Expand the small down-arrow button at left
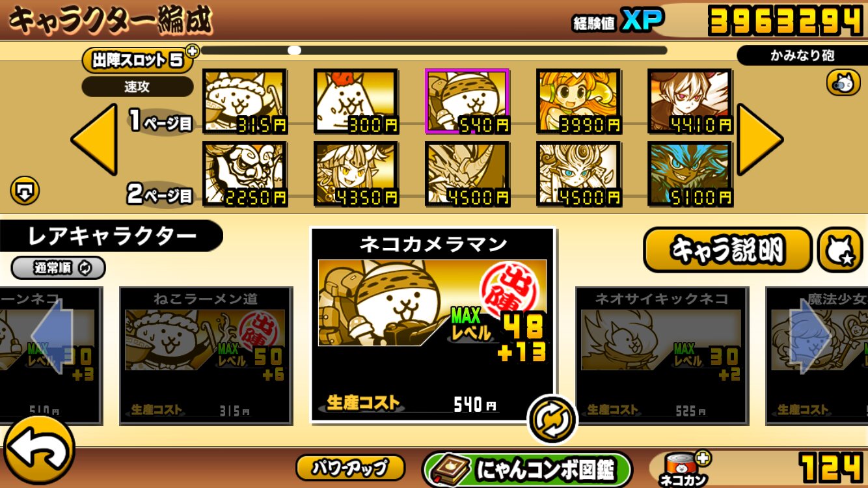Viewport: 868px width, 488px height. (x=25, y=191)
